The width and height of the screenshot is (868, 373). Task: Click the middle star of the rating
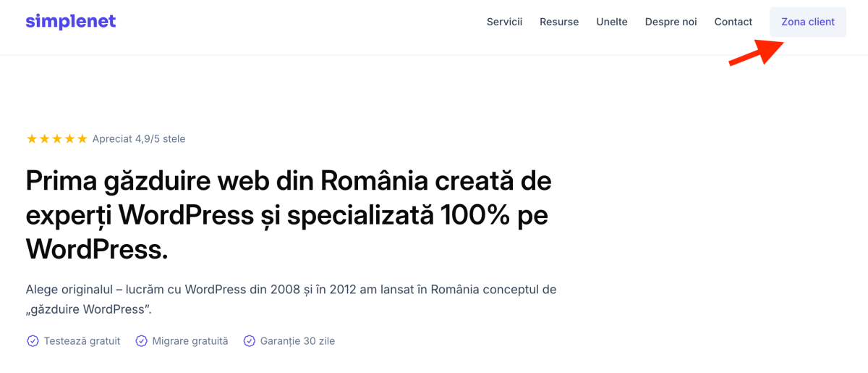click(57, 139)
